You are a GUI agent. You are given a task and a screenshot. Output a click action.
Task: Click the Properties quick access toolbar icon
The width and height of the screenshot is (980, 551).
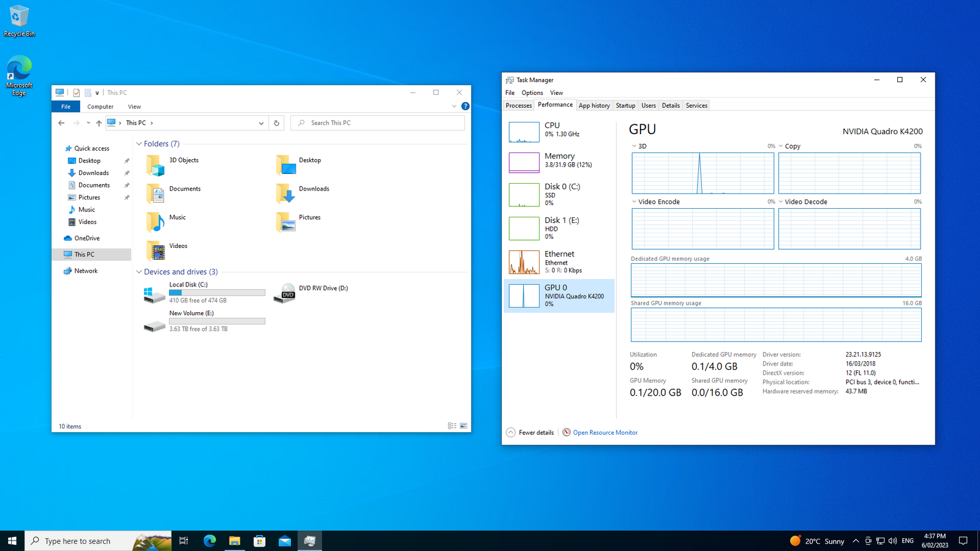pyautogui.click(x=77, y=93)
